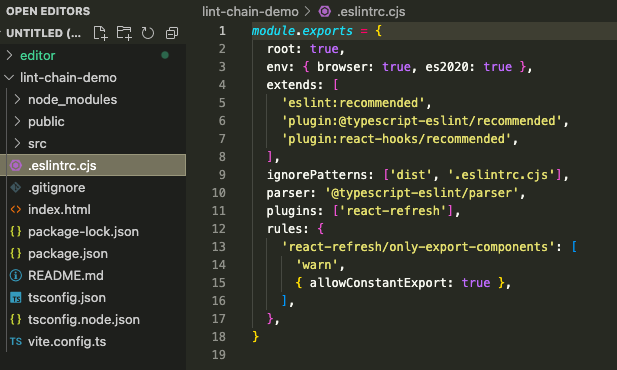Screen dimensions: 617x370
Task: Open index.html from the explorer
Action: [59, 209]
